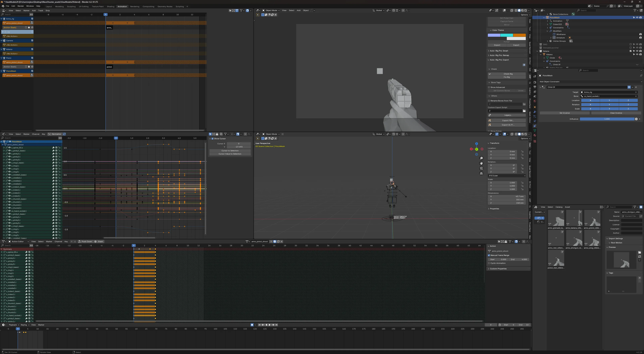
Task: Enable the Cyclic Animation checkbox
Action: click(489, 263)
